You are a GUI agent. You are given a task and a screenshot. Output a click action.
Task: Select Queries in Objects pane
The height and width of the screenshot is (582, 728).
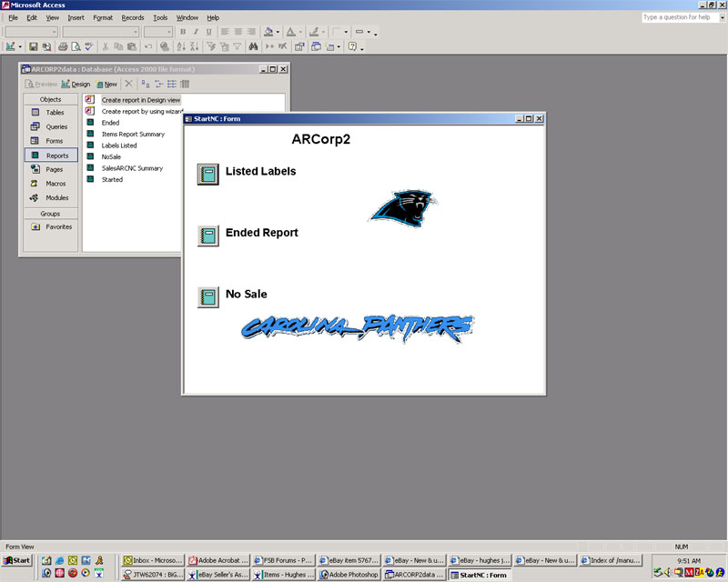(x=51, y=126)
